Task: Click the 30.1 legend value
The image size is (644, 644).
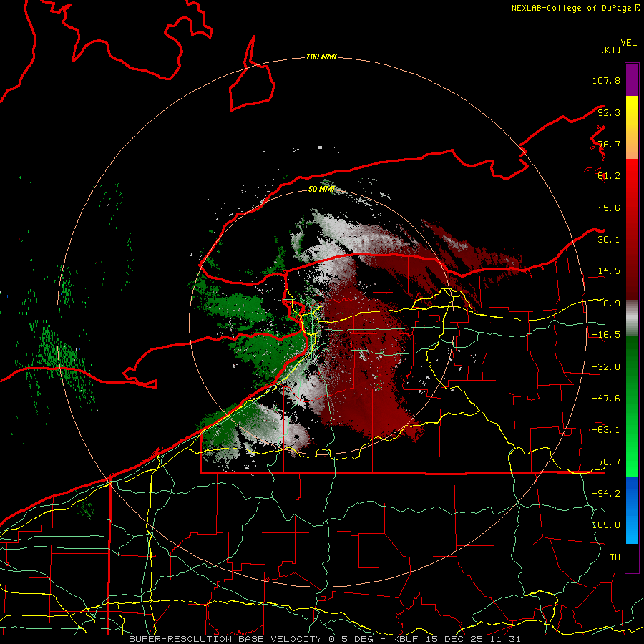Action: 609,240
